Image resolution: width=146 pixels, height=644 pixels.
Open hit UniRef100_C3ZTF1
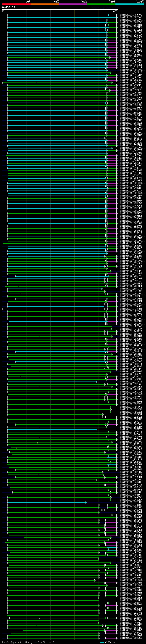click(131, 27)
